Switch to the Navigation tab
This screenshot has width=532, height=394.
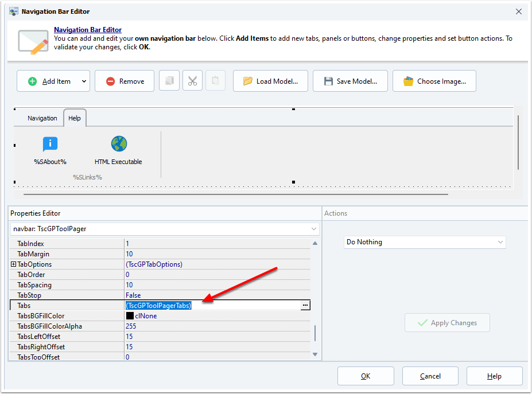(x=42, y=118)
